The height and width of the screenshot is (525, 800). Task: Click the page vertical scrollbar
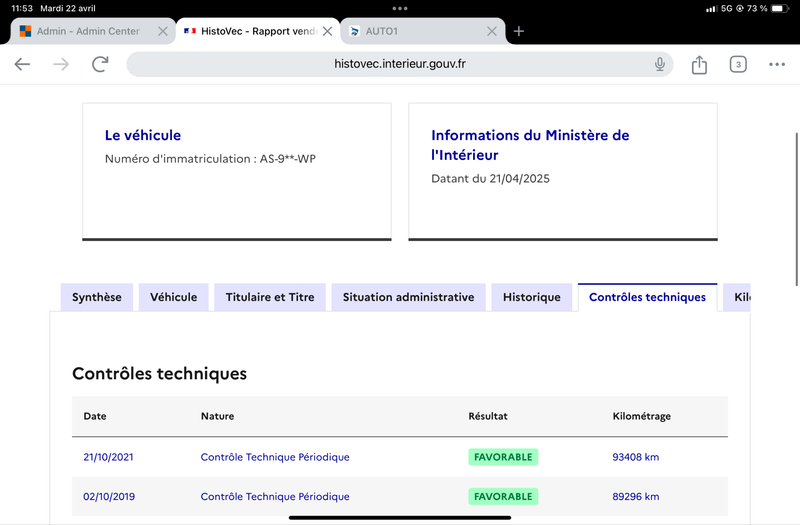point(796,209)
